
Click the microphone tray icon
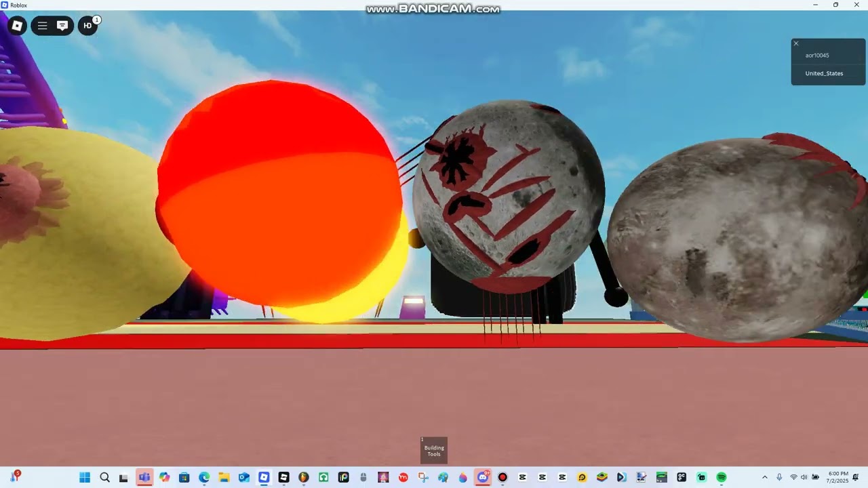(779, 478)
